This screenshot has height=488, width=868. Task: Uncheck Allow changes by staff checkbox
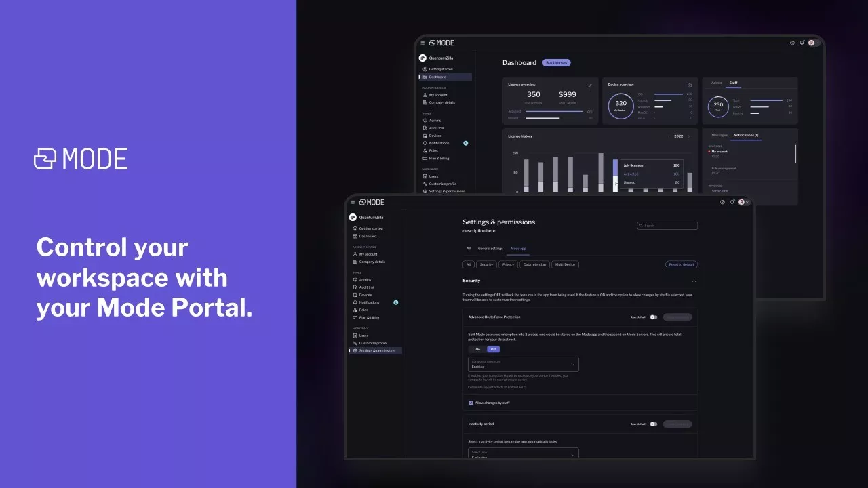click(x=471, y=403)
